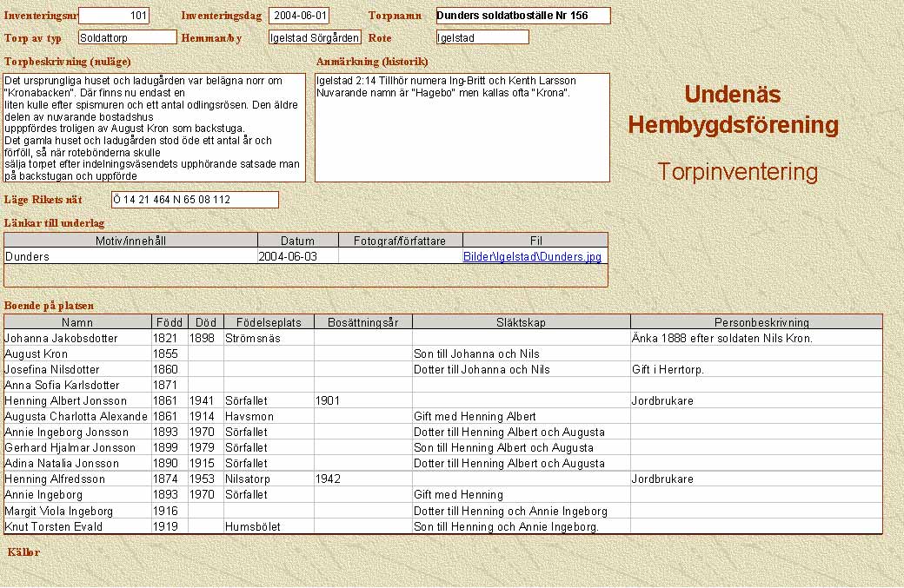904x588 pixels.
Task: Click the Datum column header in links table
Action: pyautogui.click(x=298, y=241)
